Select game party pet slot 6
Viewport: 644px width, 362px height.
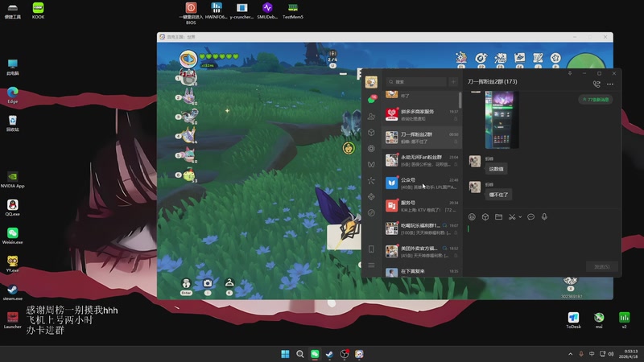pos(189,175)
